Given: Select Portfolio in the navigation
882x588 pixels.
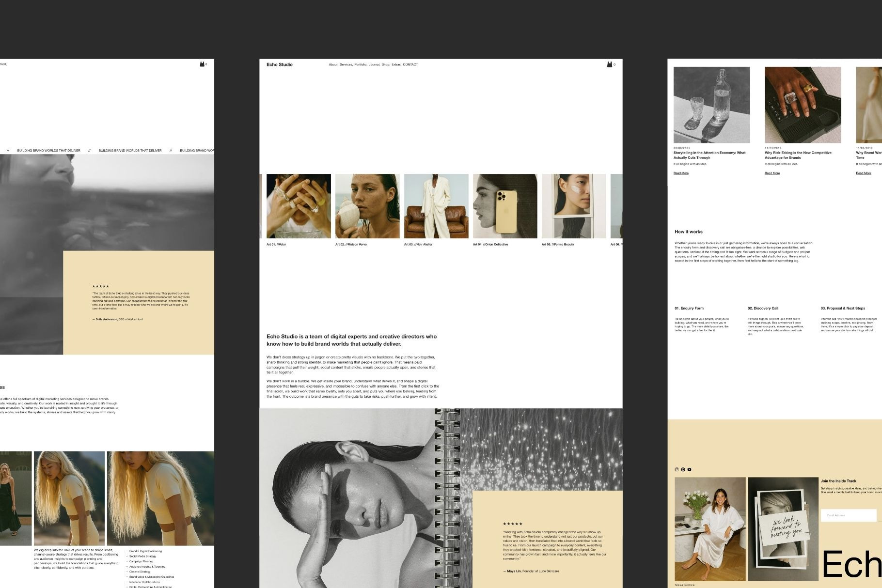Looking at the screenshot, I should (361, 64).
